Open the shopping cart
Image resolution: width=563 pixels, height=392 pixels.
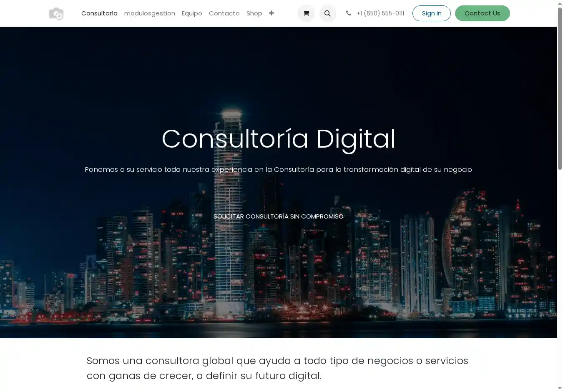tap(306, 13)
